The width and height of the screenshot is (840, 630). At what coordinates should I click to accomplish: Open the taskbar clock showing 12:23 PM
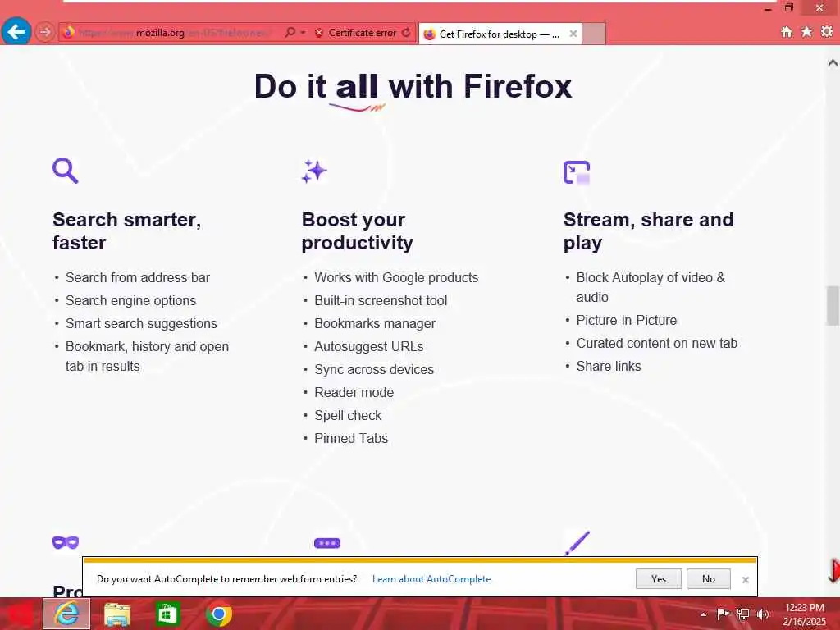[x=804, y=614]
